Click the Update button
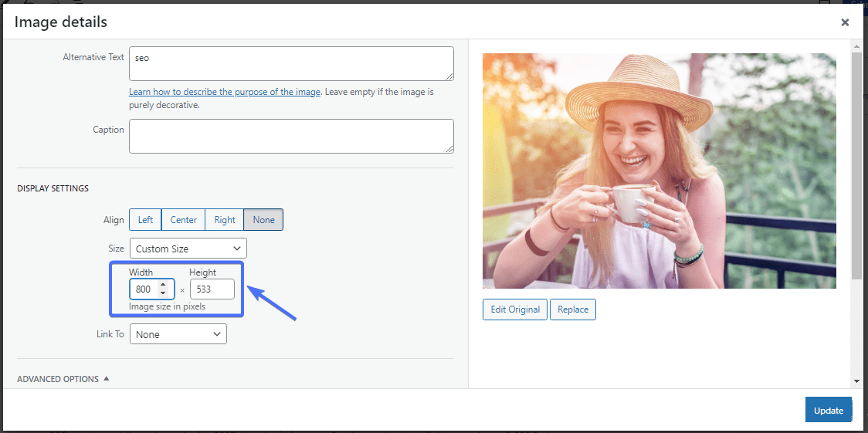This screenshot has height=433, width=868. click(829, 411)
